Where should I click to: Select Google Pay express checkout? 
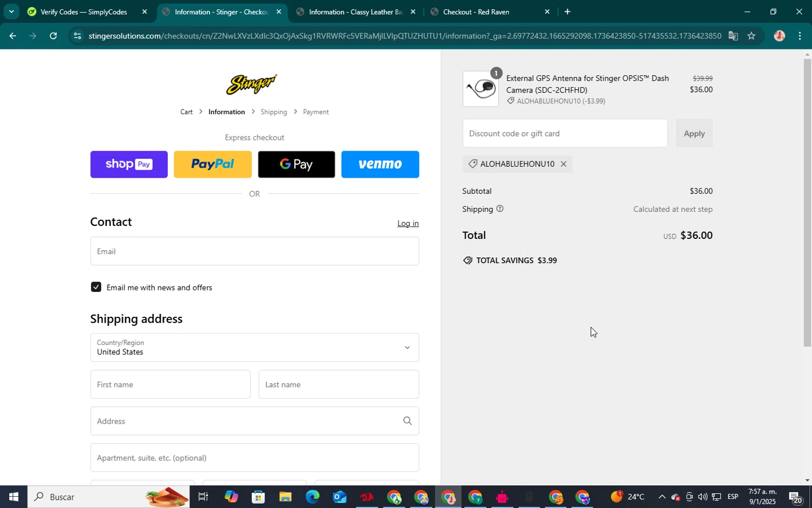click(x=296, y=164)
